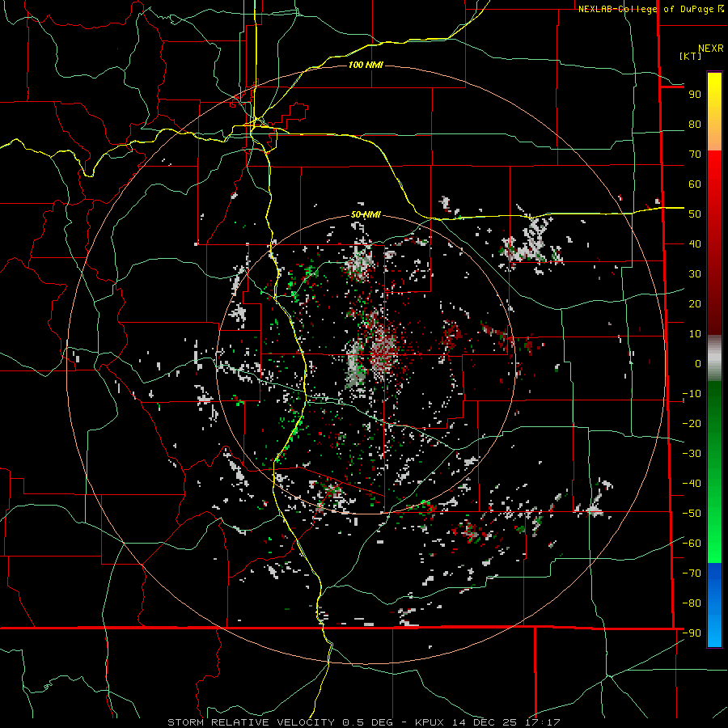Screen dimensions: 728x728
Task: Select the -90 knot scale label
Action: tap(692, 633)
